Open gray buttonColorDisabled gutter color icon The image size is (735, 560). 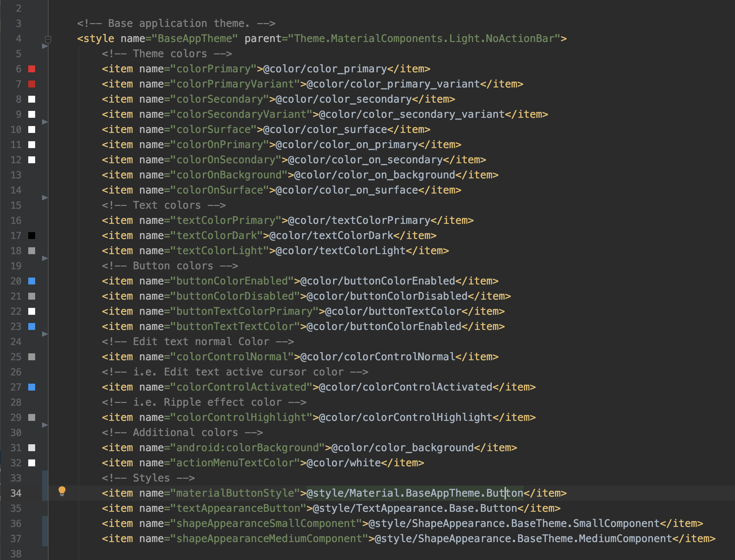coord(32,296)
